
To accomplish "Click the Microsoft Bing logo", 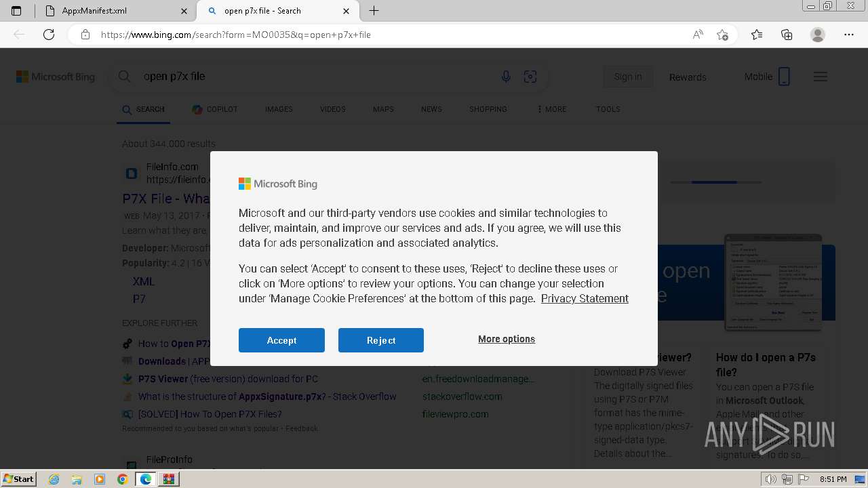I will pyautogui.click(x=56, y=77).
